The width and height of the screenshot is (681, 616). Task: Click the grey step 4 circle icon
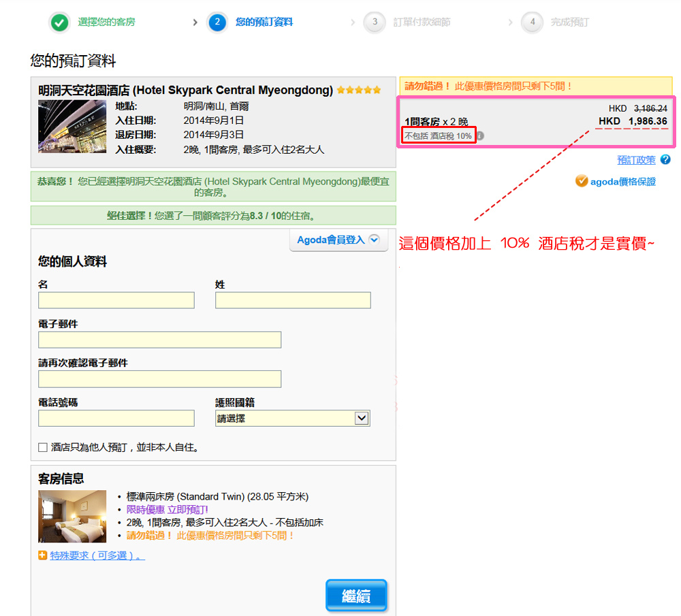tap(533, 22)
